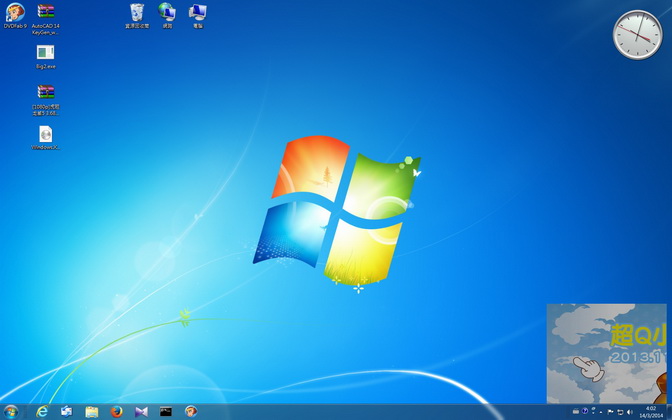Select the Computer desktop icon
Screen dimensions: 672x420
(x=198, y=15)
